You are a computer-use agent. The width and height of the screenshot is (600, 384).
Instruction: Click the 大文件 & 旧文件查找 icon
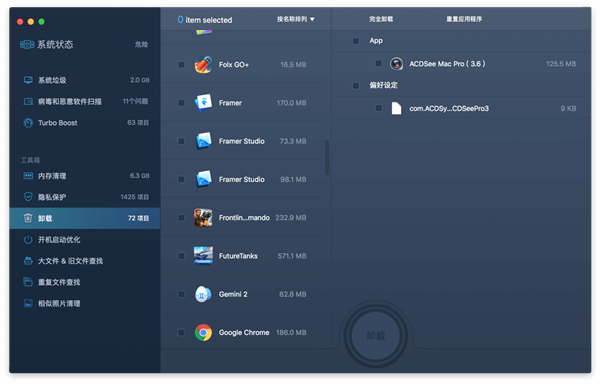[28, 261]
